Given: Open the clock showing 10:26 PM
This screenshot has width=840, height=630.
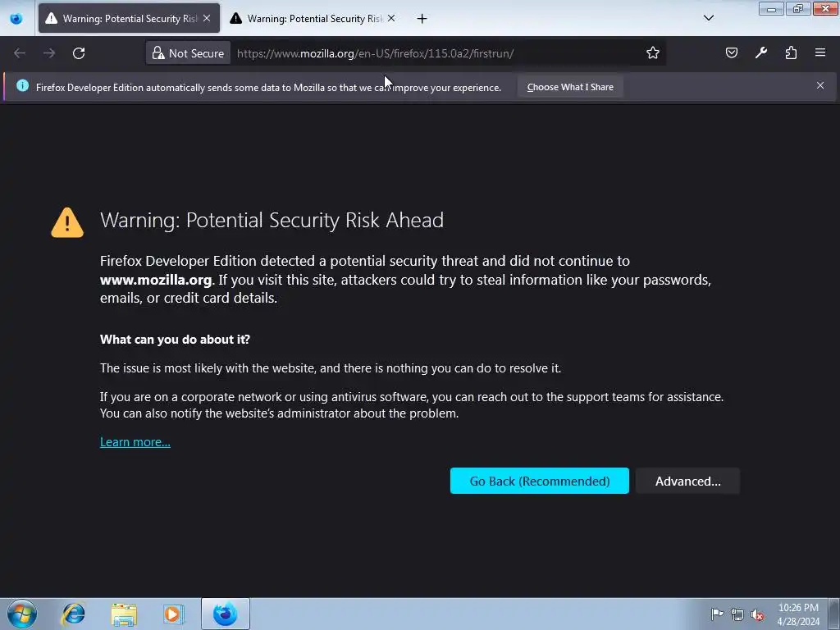Looking at the screenshot, I should click(798, 614).
